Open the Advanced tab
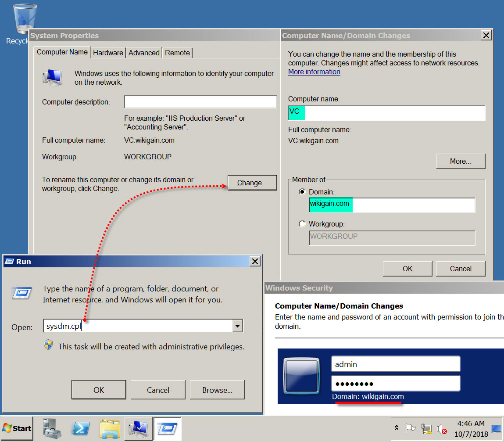Image resolution: width=504 pixels, height=442 pixels. 144,53
